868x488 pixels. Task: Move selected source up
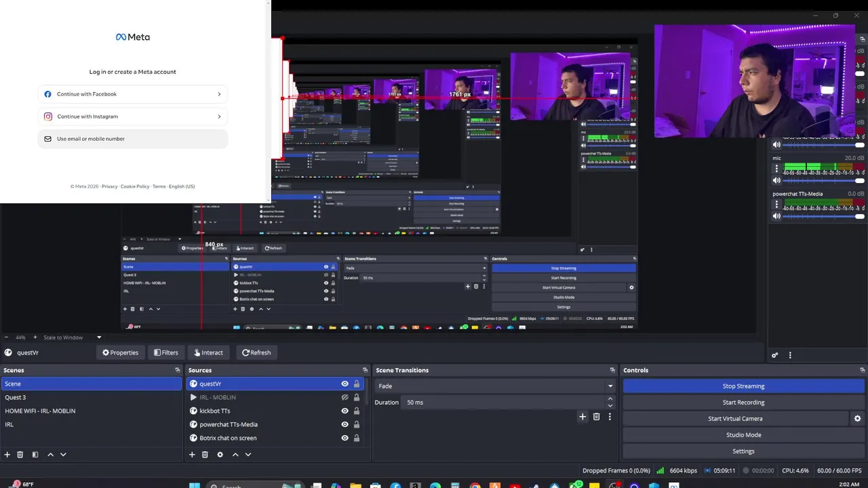point(235,455)
